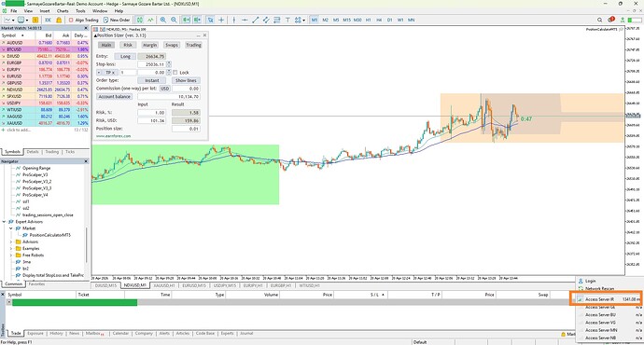Open the Trading tab in Position Sizer
This screenshot has width=644, height=345.
pyautogui.click(x=193, y=45)
